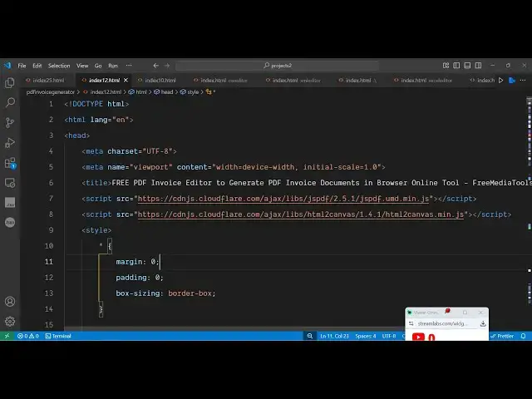
Task: Open the File menu
Action: (x=22, y=66)
